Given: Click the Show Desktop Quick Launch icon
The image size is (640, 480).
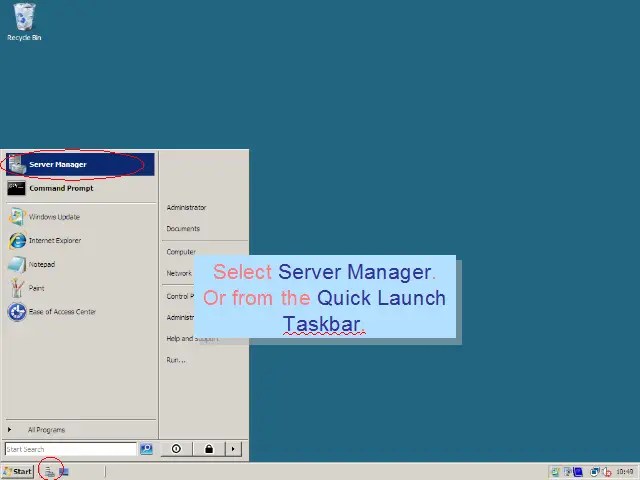Looking at the screenshot, I should point(64,472).
